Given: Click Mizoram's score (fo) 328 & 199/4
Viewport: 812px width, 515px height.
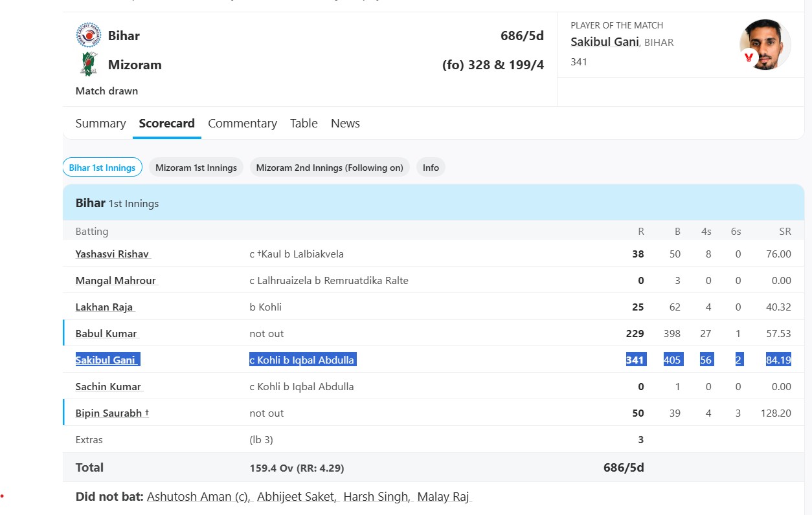Looking at the screenshot, I should pyautogui.click(x=493, y=65).
